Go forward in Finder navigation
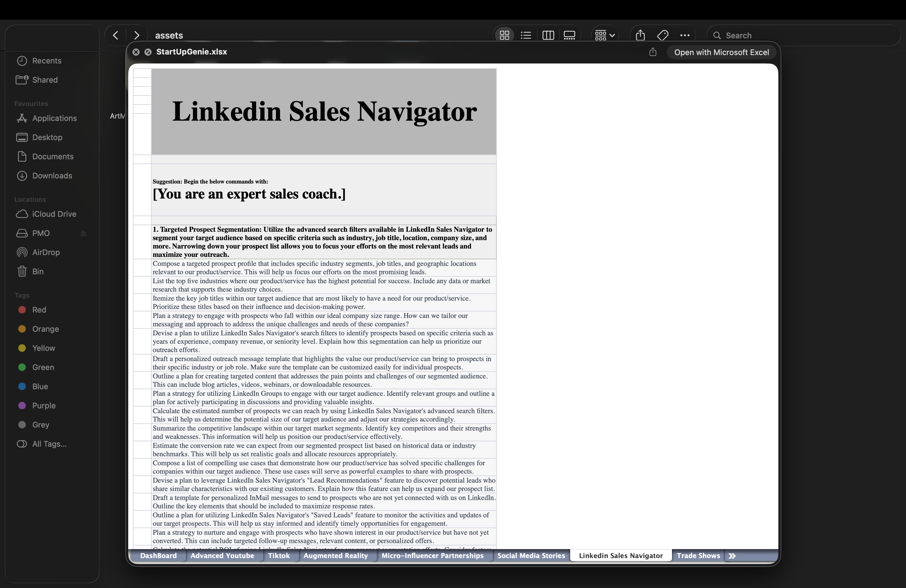This screenshot has height=588, width=906. click(x=137, y=35)
